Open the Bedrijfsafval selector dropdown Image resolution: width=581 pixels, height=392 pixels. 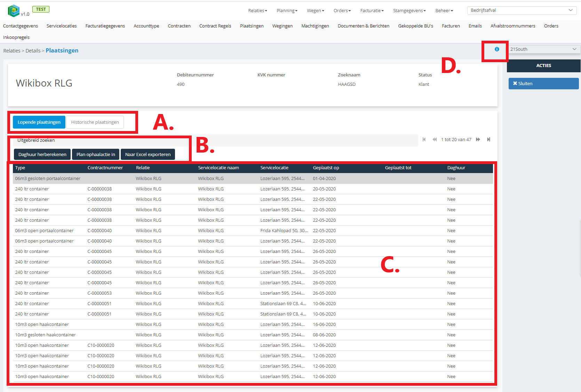point(522,10)
